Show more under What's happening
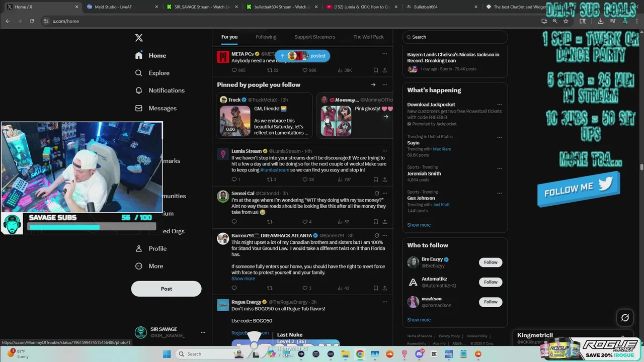This screenshot has height=362, width=644. [x=419, y=225]
